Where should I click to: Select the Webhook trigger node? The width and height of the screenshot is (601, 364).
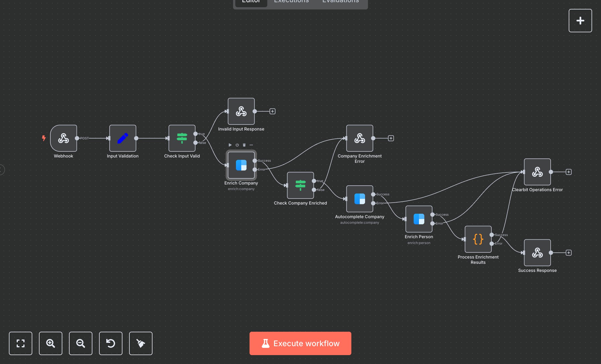(63, 138)
